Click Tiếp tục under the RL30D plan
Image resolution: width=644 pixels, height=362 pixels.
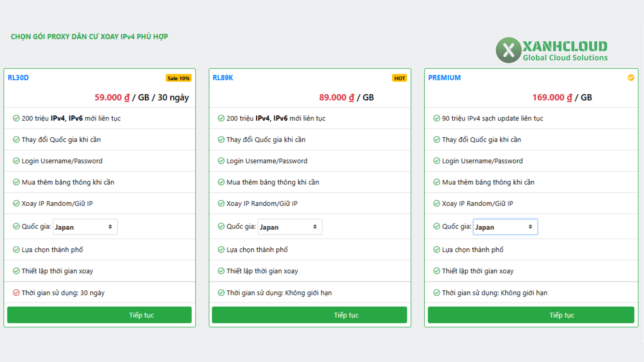99,315
